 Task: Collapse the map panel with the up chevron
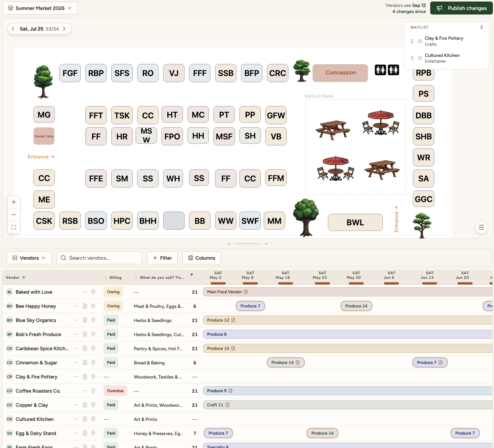point(229,244)
